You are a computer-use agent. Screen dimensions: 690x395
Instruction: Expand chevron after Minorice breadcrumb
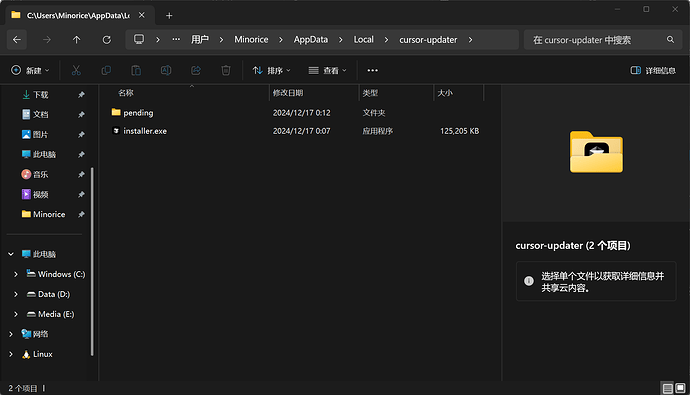(x=281, y=40)
